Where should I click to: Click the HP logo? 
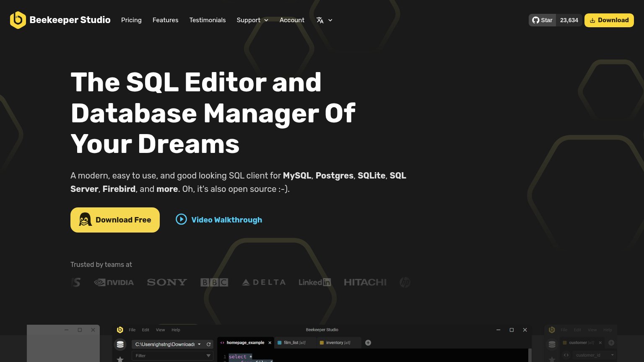(x=405, y=282)
